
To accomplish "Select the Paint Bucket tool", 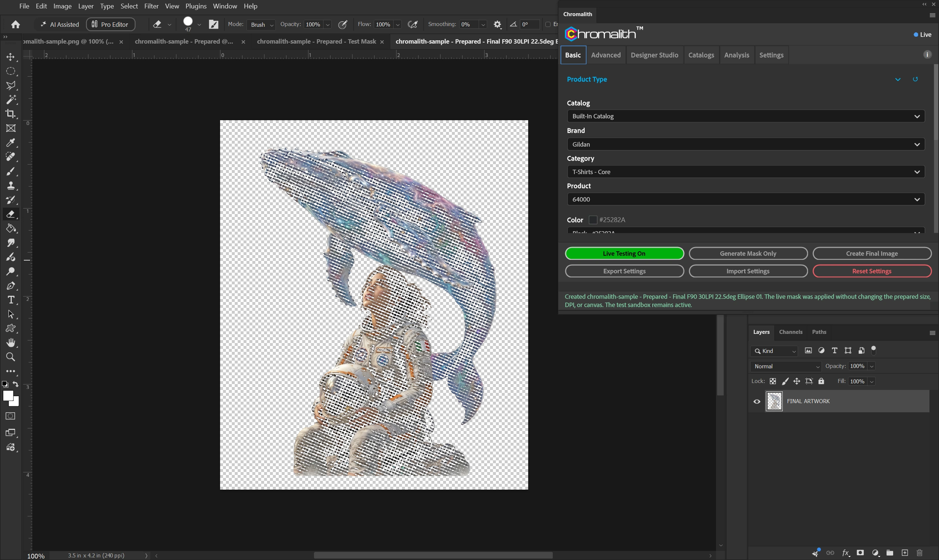I will (x=11, y=229).
